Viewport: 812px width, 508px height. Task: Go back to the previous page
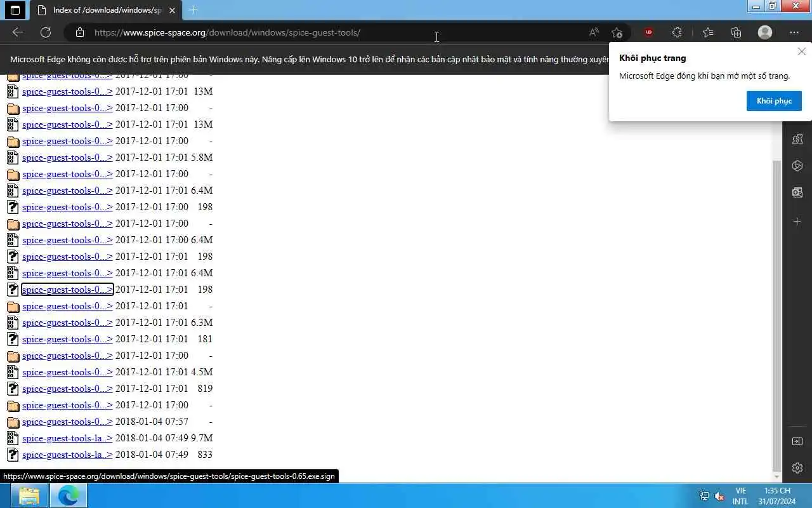point(18,32)
